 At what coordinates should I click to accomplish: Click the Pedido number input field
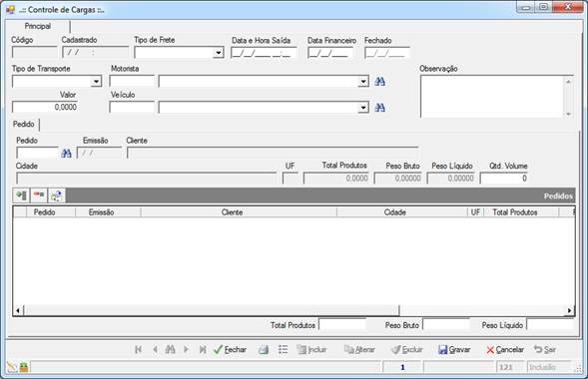(x=38, y=153)
